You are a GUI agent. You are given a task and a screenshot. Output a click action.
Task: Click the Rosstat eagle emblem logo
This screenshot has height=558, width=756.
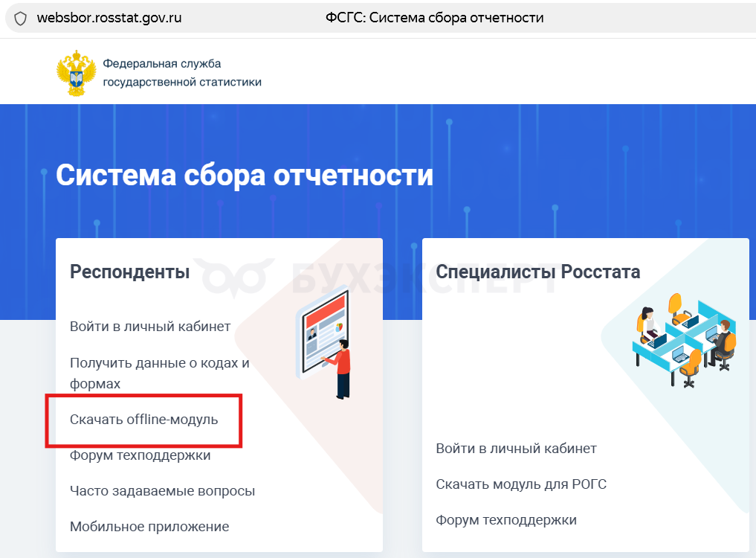76,73
